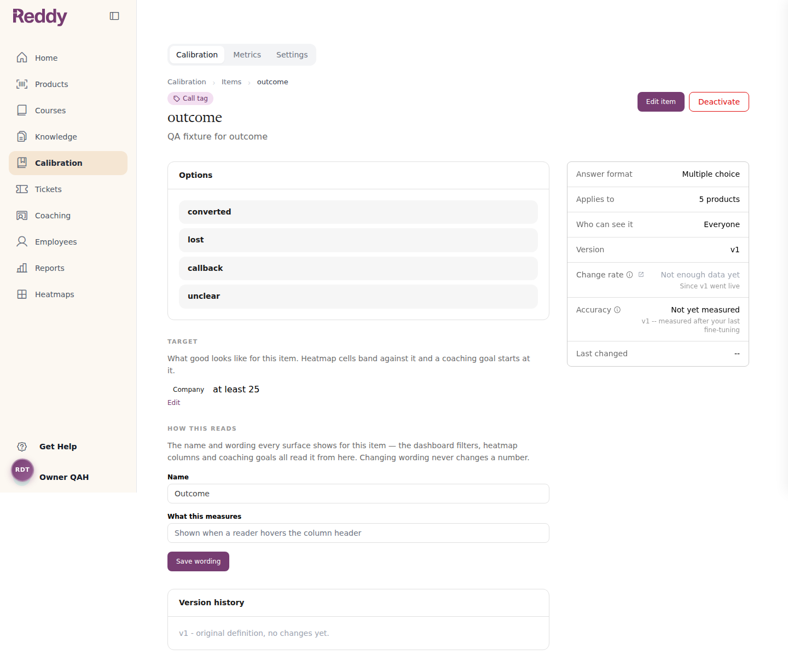Open Knowledge in the sidebar
Image resolution: width=788 pixels, height=672 pixels.
68,136
